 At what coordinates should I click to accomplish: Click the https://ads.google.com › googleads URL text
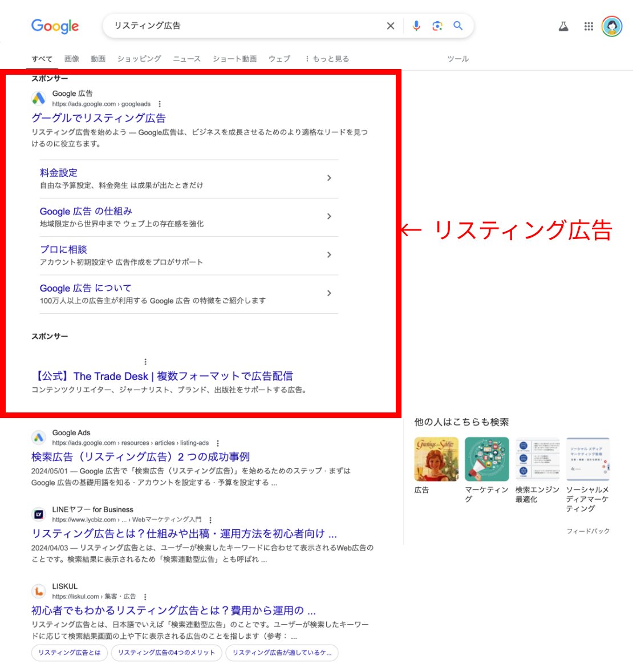pos(102,104)
